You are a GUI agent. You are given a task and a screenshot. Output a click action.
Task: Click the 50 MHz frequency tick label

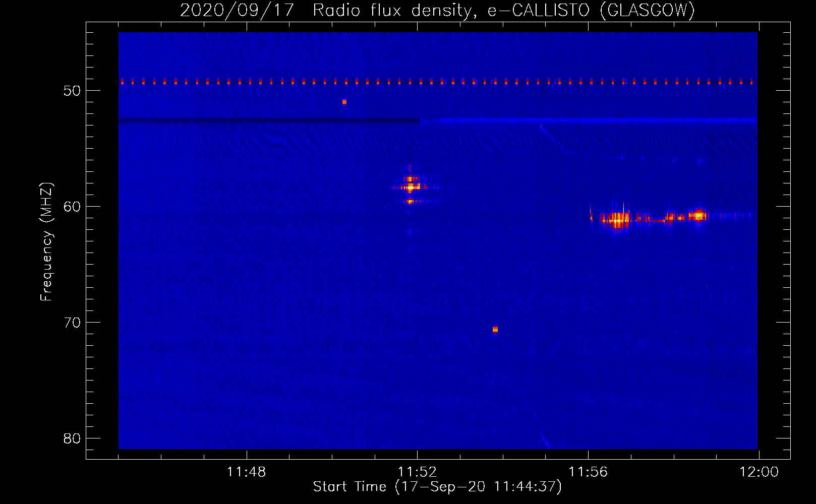[x=72, y=91]
